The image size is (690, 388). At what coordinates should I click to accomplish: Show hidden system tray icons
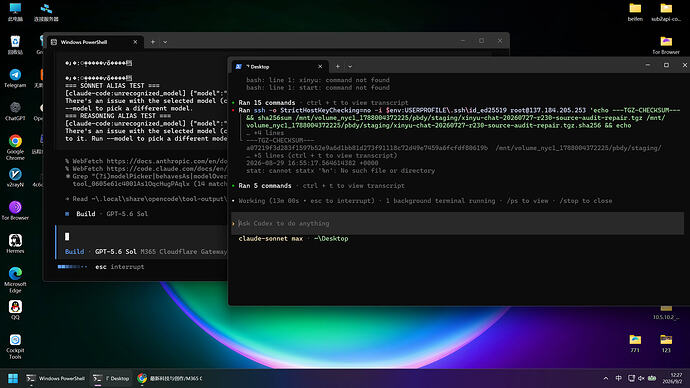click(x=606, y=378)
